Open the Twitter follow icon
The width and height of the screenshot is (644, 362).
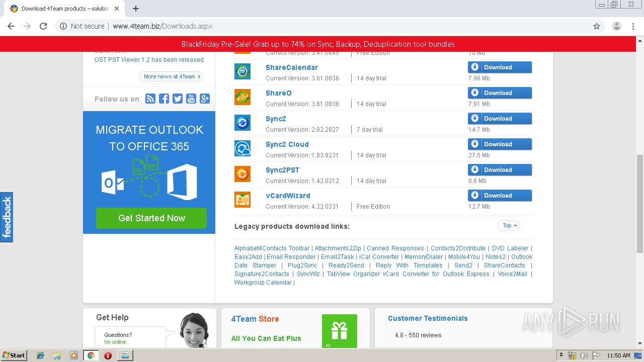[x=178, y=99]
